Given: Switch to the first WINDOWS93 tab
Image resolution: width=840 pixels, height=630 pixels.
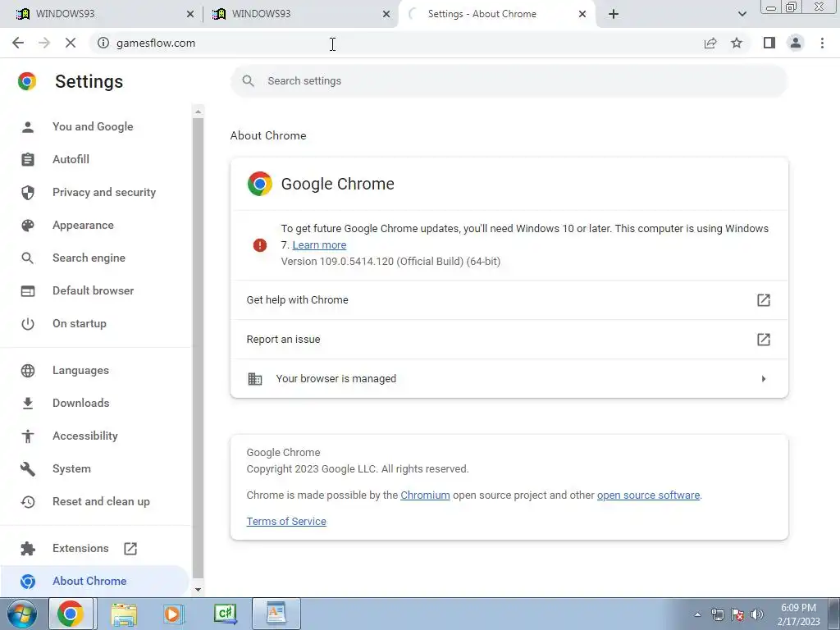Looking at the screenshot, I should coord(102,14).
